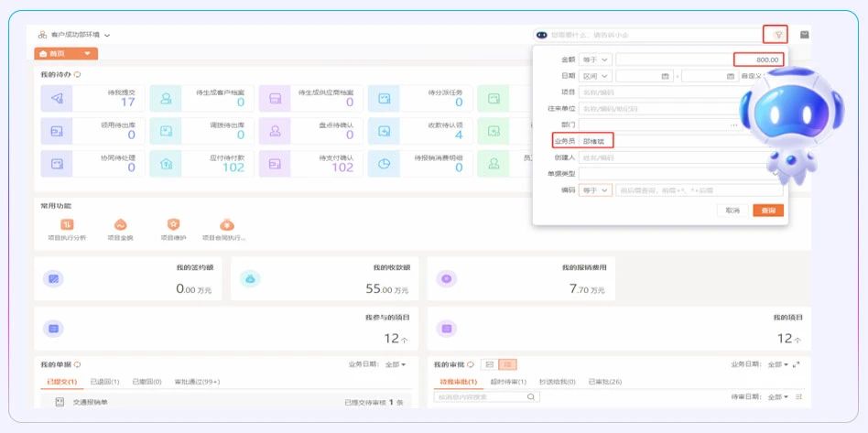Toggle the list view in 我的审批
The width and height of the screenshot is (868, 433).
tap(489, 364)
